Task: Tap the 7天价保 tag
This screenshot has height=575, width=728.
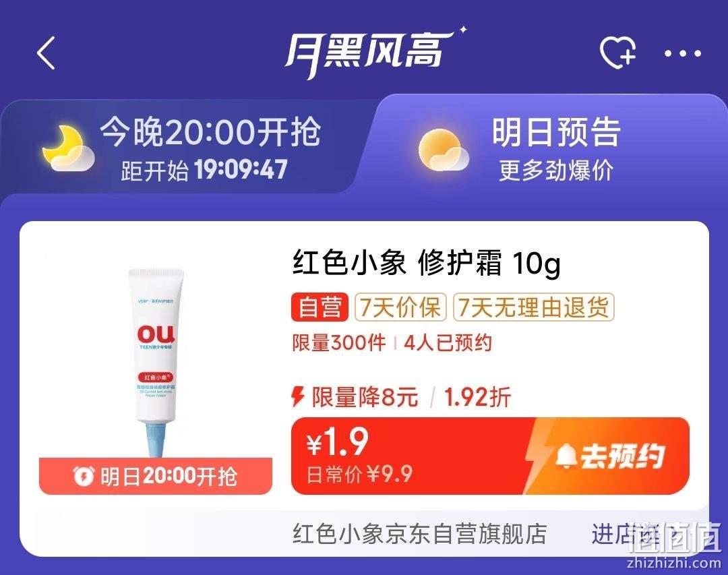Action: pos(400,307)
